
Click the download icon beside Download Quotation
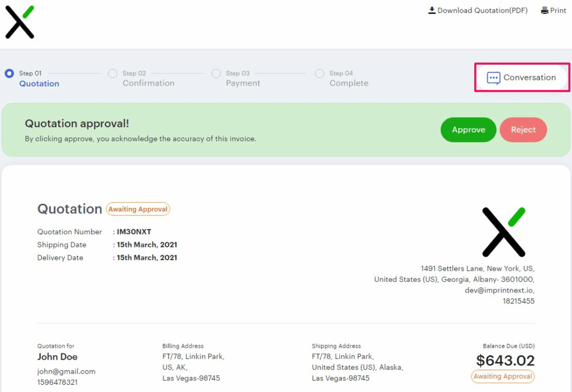(x=432, y=11)
